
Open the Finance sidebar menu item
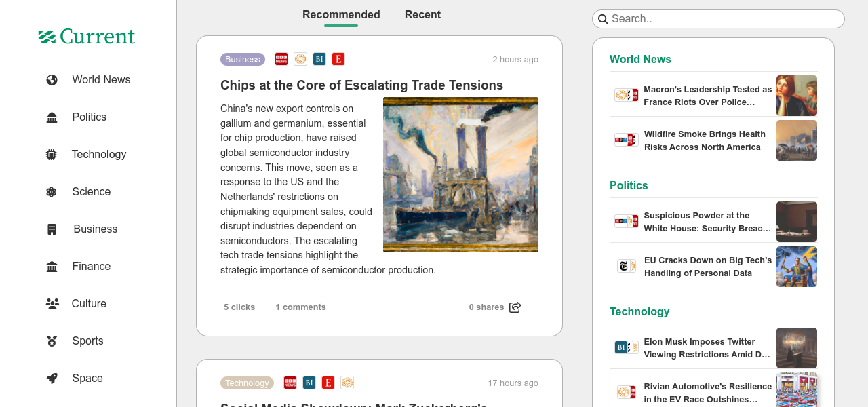click(x=91, y=267)
